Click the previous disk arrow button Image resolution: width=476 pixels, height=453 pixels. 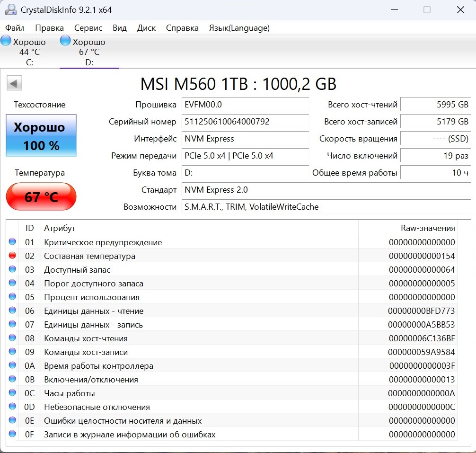coord(14,84)
